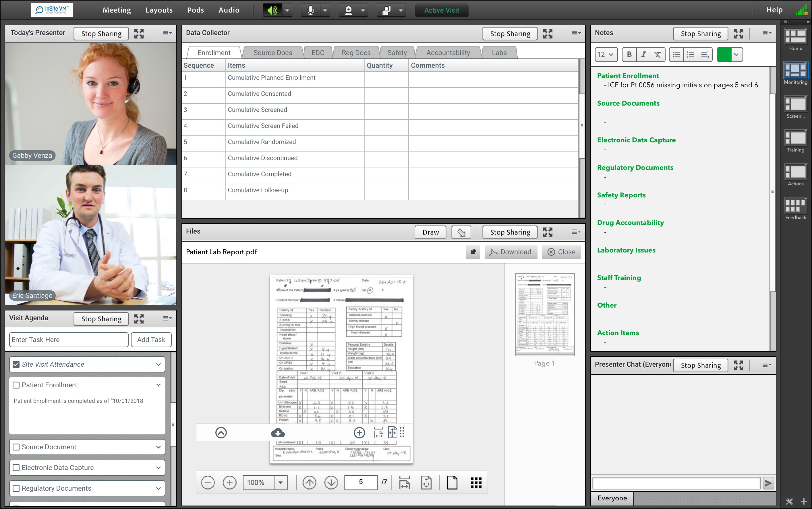The height and width of the screenshot is (509, 812).
Task: Maximize the Notes pod
Action: (x=738, y=33)
